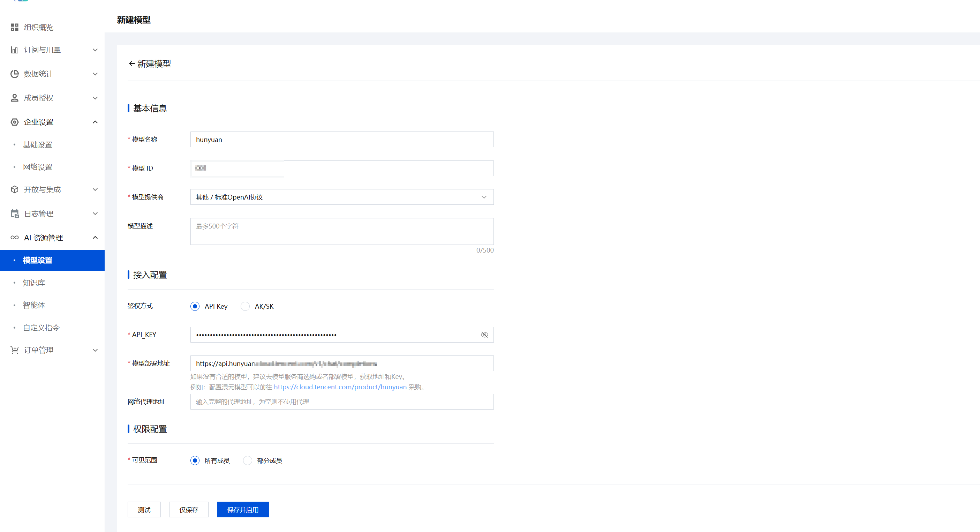
Task: Open the 模型提供商 dropdown
Action: 342,197
